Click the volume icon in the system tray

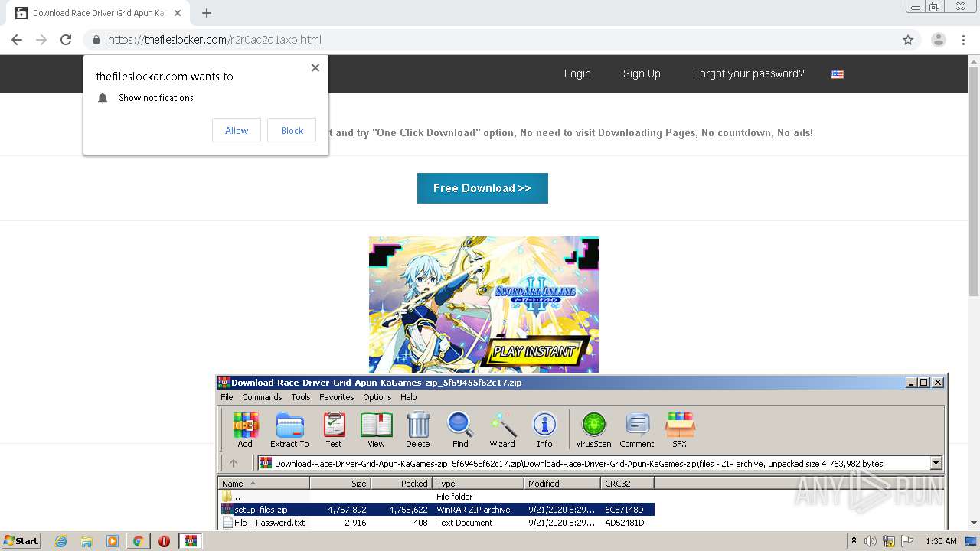(x=871, y=541)
